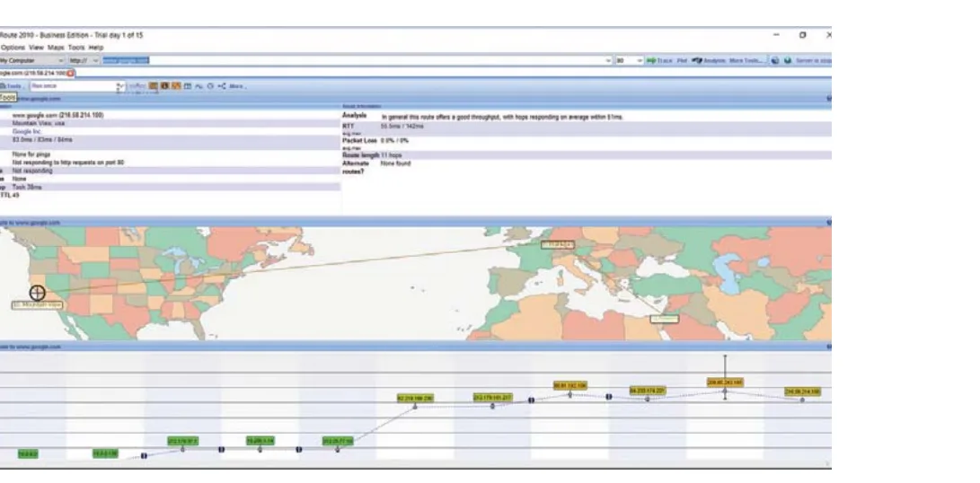Select the last hop label 216.58.214.100 in graph
Screen dimensions: 980x483
802,391
